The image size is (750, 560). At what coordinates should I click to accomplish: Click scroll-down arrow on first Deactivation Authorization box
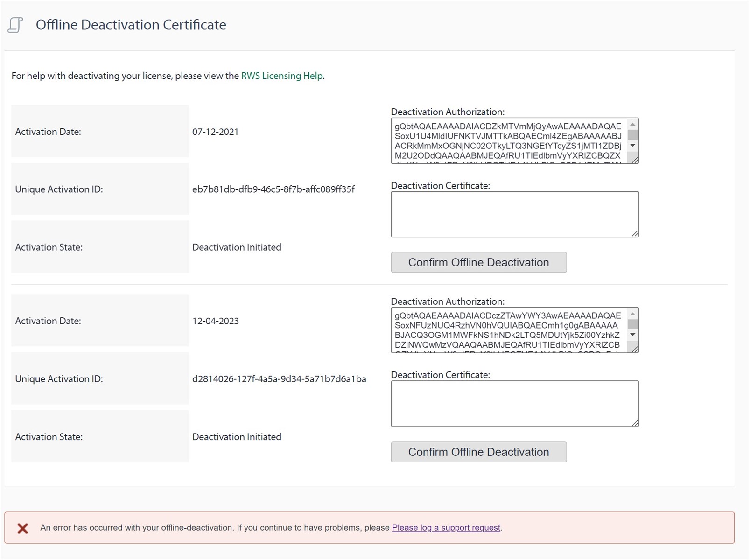click(632, 146)
